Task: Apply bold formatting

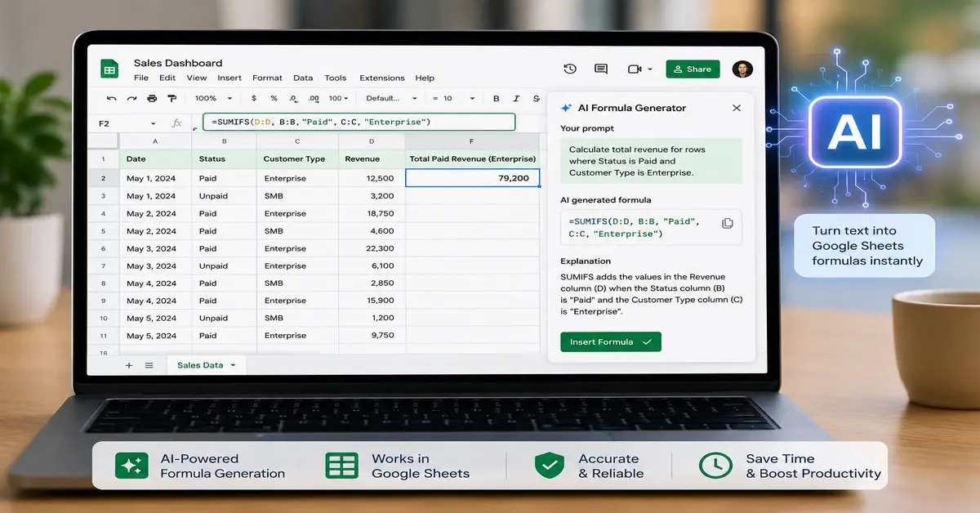Action: (496, 99)
